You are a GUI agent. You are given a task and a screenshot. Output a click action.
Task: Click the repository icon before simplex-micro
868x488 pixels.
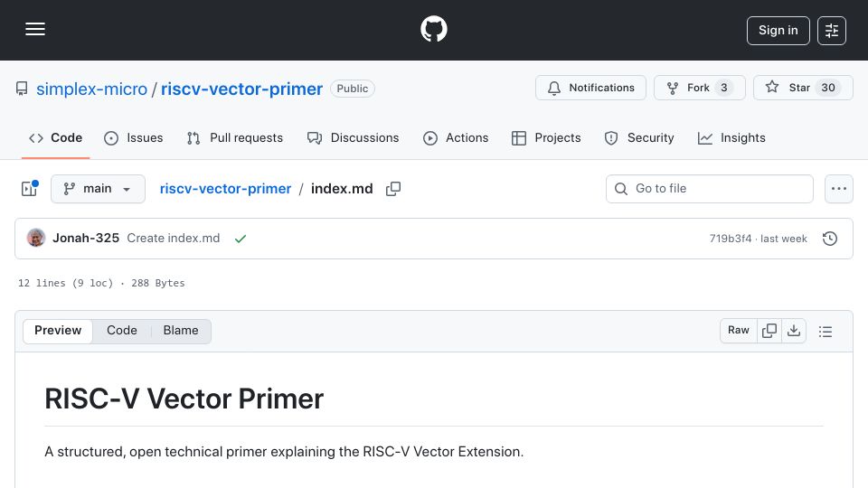click(x=22, y=89)
